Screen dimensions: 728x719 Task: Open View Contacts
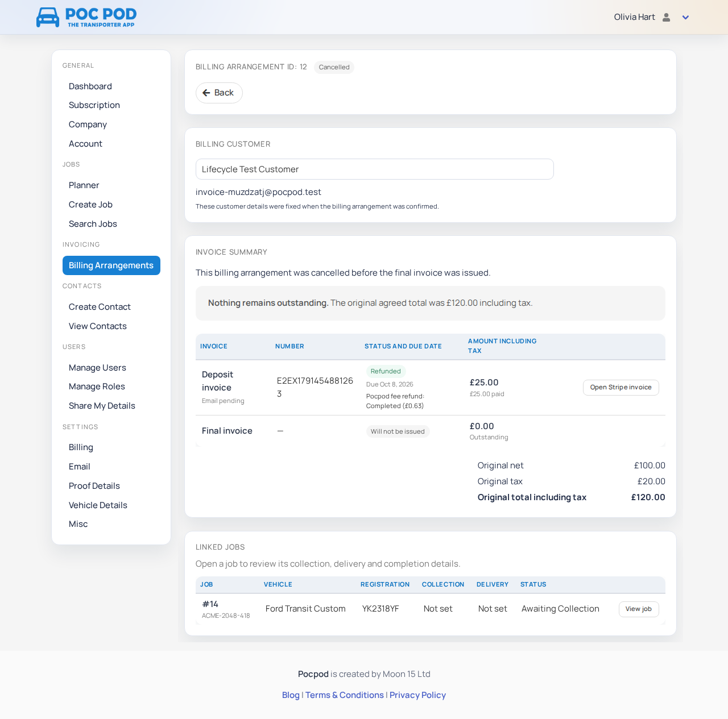[98, 326]
